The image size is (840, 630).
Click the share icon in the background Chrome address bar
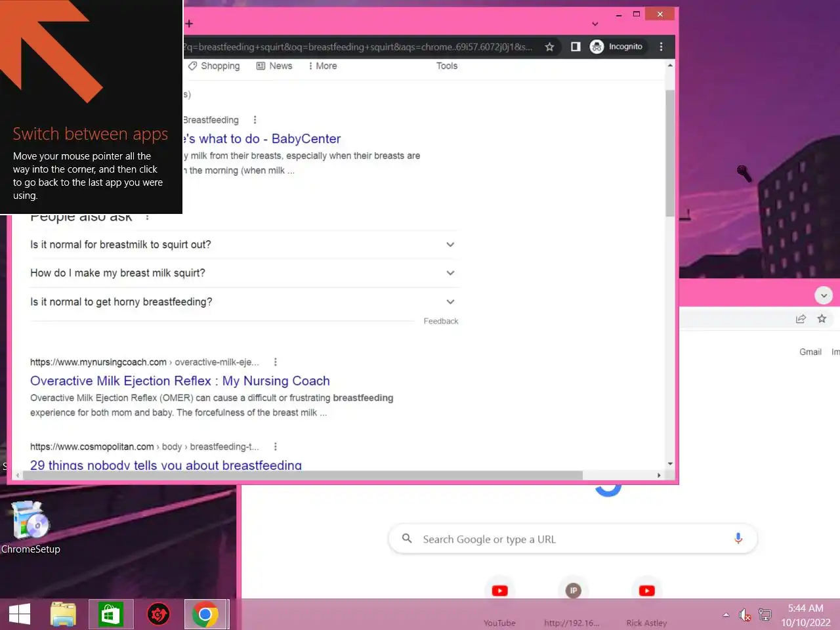coord(801,319)
